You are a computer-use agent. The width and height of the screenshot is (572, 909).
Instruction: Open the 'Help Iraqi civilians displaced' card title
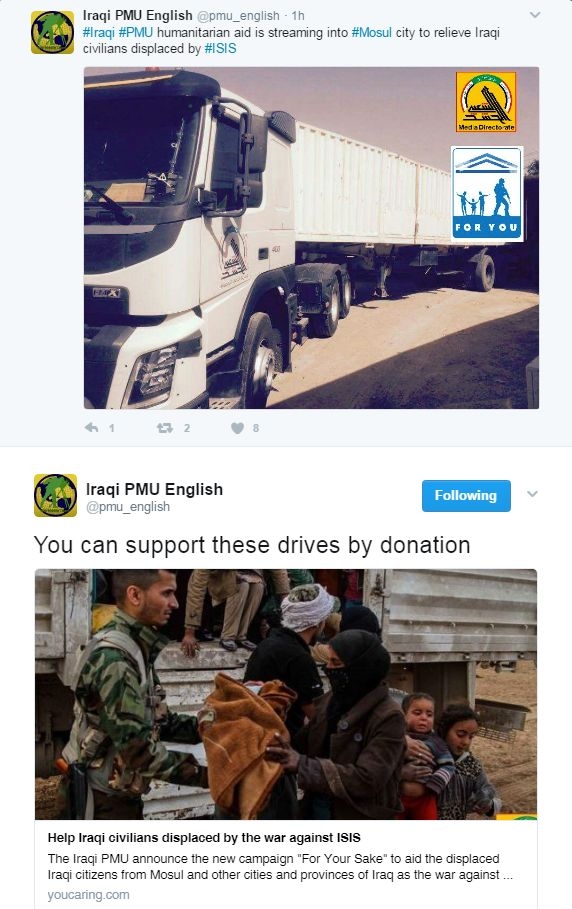204,838
